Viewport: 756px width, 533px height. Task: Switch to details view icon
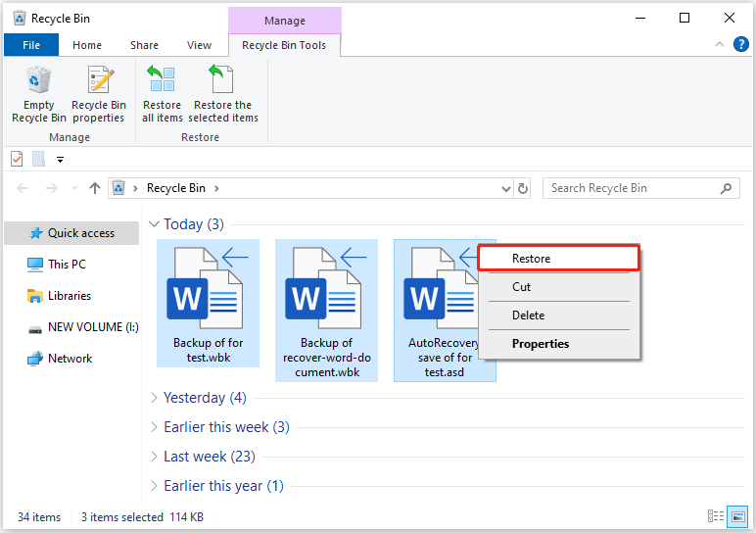pos(716,516)
